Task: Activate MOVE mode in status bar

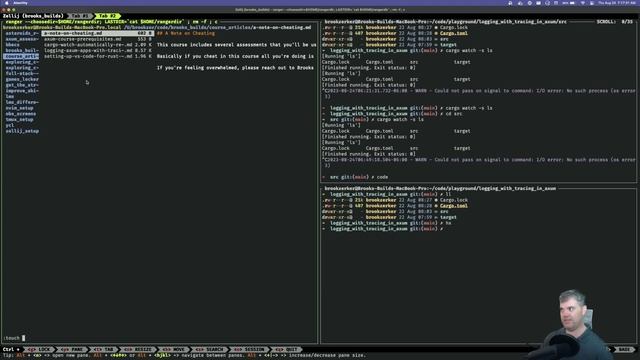Action: (173, 349)
